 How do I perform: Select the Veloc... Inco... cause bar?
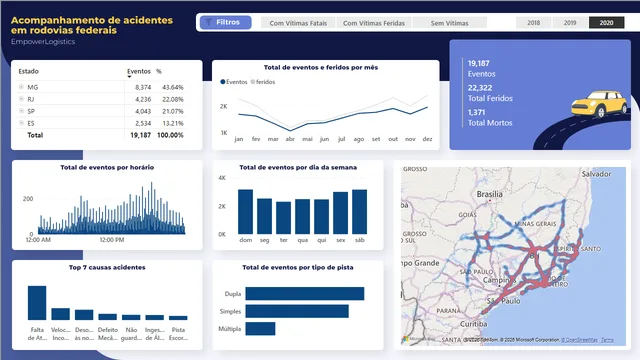tap(60, 313)
